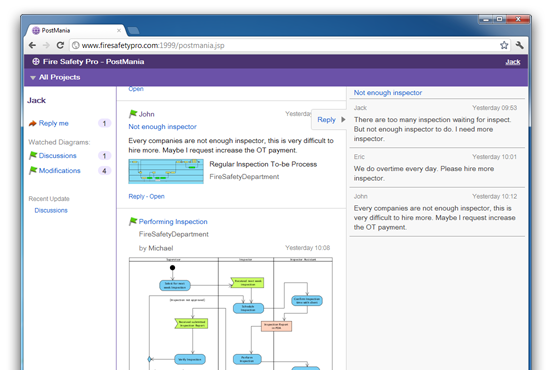Click Not enough inspector thread heading

pyautogui.click(x=388, y=93)
